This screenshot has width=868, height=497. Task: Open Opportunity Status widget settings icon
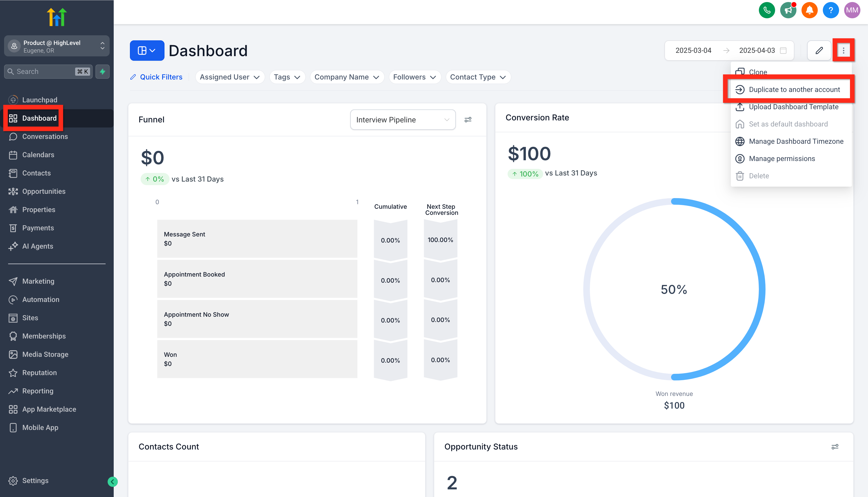click(x=834, y=446)
